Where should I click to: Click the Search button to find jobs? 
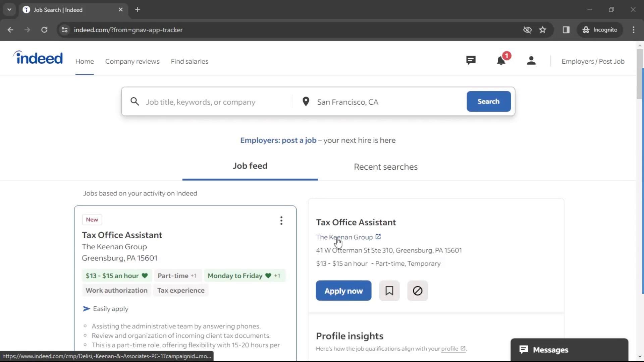(488, 101)
